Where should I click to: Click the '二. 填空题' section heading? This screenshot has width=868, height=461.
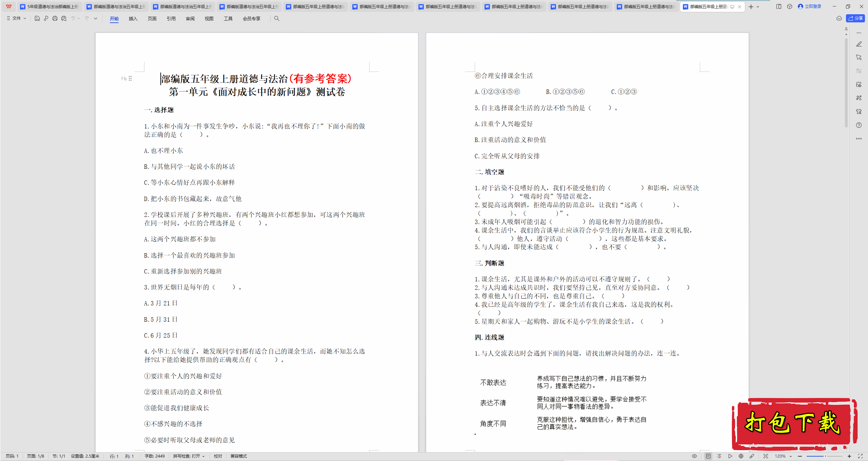pyautogui.click(x=489, y=172)
